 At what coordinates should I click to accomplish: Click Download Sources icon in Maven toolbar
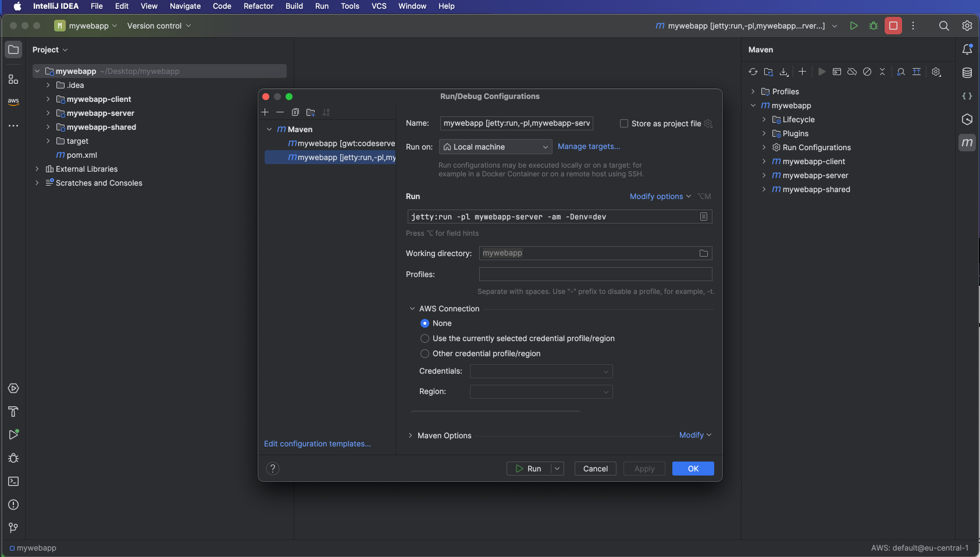tap(784, 72)
